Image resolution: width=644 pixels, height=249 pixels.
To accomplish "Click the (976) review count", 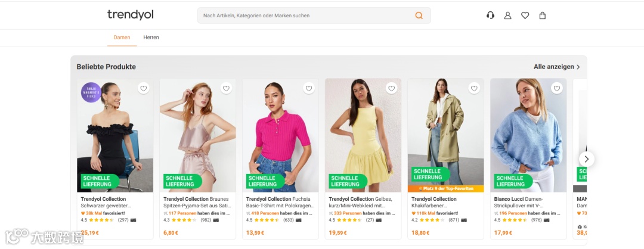I will point(537,220).
